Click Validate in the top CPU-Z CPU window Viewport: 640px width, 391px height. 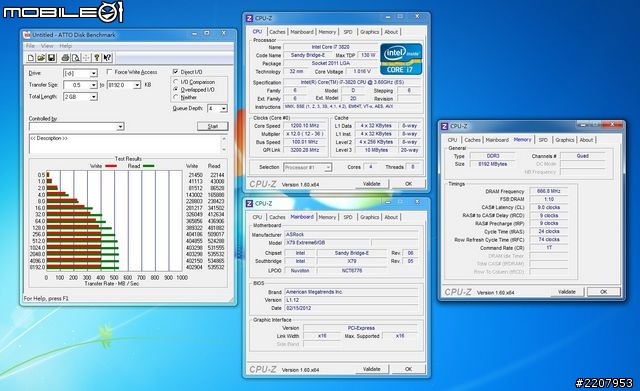click(x=371, y=184)
